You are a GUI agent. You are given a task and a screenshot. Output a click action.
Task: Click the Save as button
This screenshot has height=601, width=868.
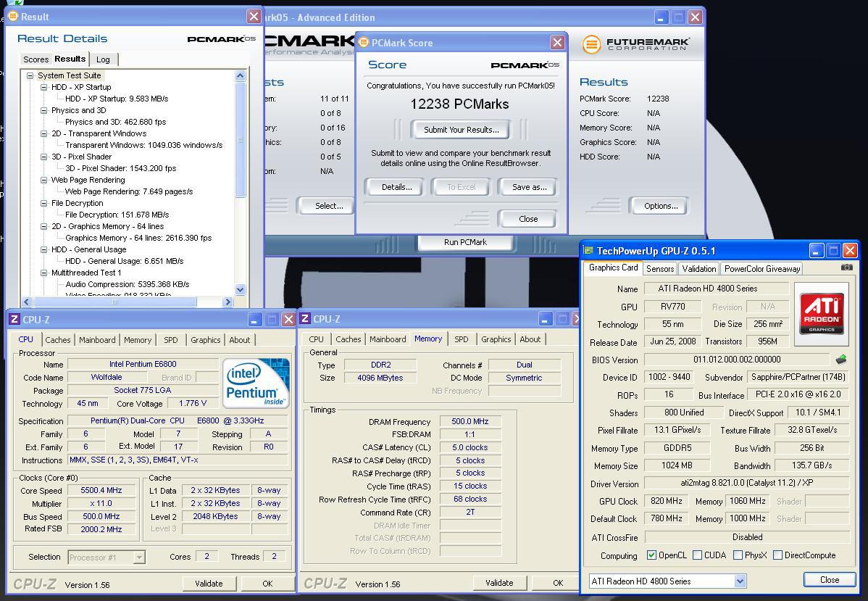(x=529, y=187)
